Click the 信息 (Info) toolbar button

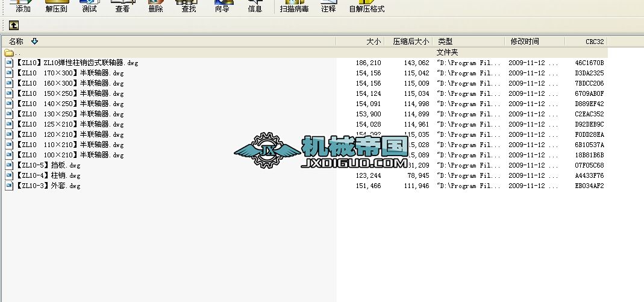255,7
